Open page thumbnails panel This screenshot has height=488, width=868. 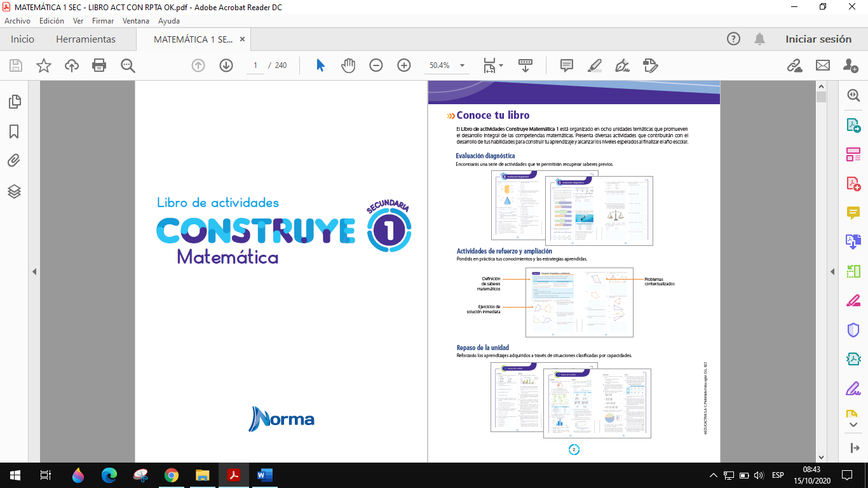tap(14, 102)
